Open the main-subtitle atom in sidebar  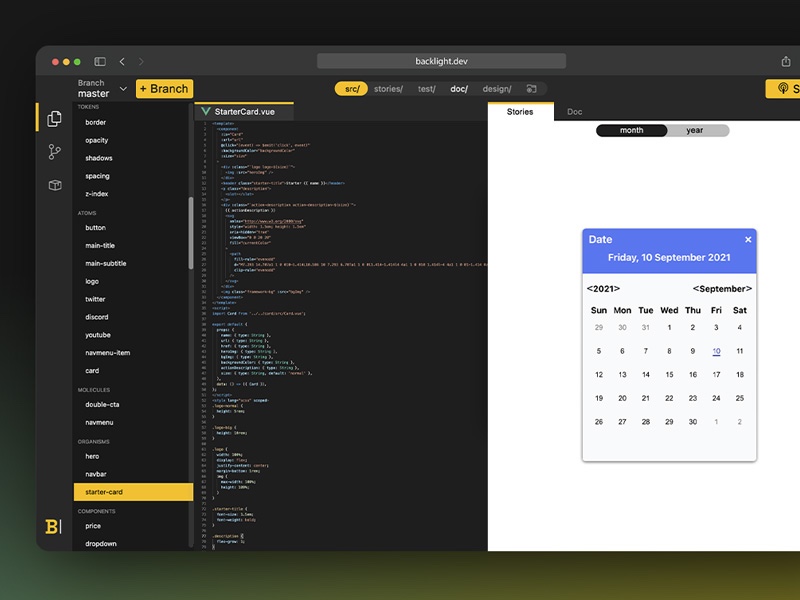point(106,263)
